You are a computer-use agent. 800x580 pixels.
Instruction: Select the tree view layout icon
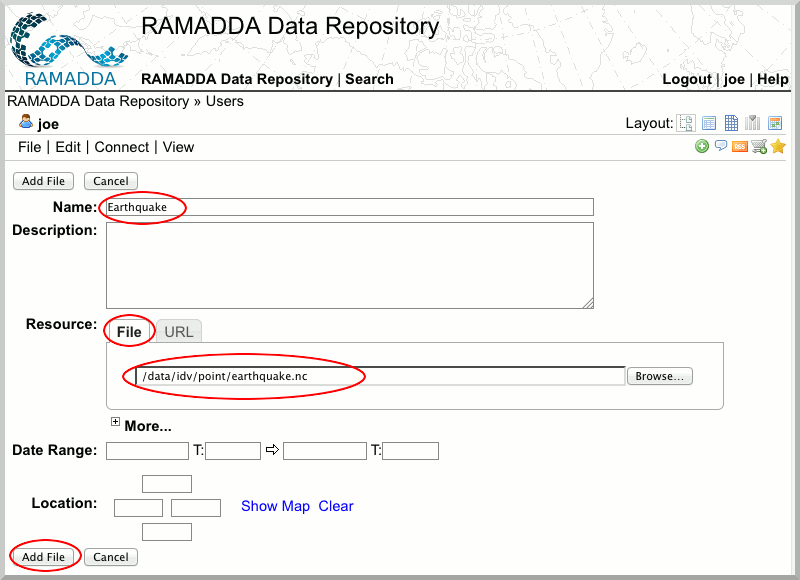point(686,123)
